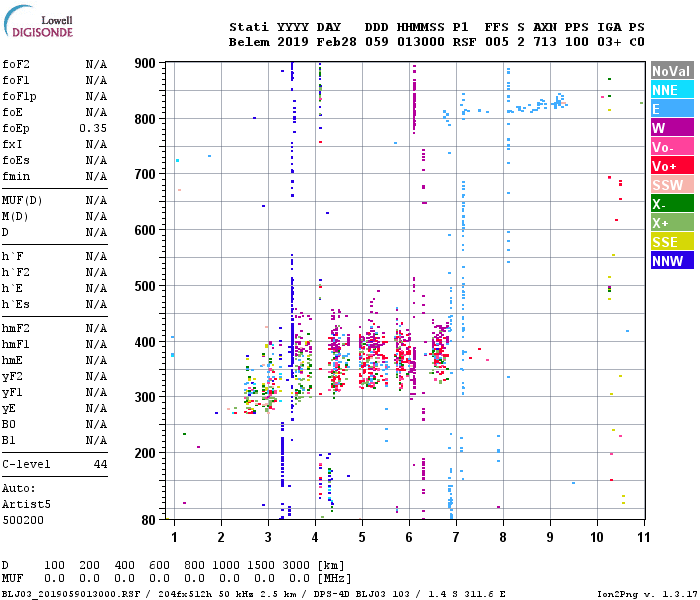
Task: Click the 11 MHz frequency axis label
Action: pos(643,537)
